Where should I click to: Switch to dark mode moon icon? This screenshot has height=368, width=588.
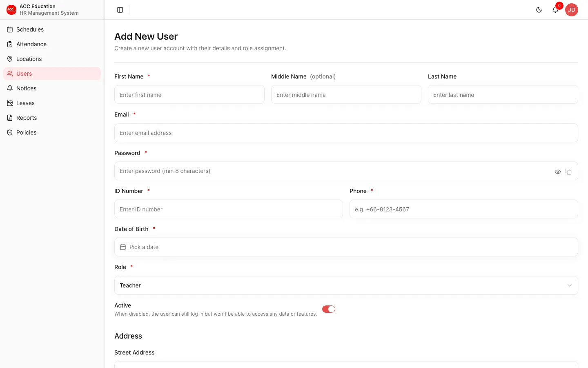click(x=539, y=10)
